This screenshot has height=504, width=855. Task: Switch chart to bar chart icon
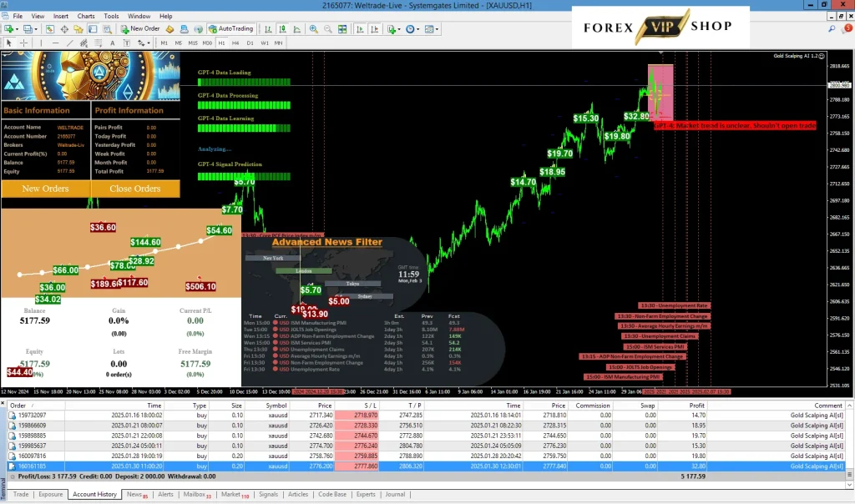[268, 29]
